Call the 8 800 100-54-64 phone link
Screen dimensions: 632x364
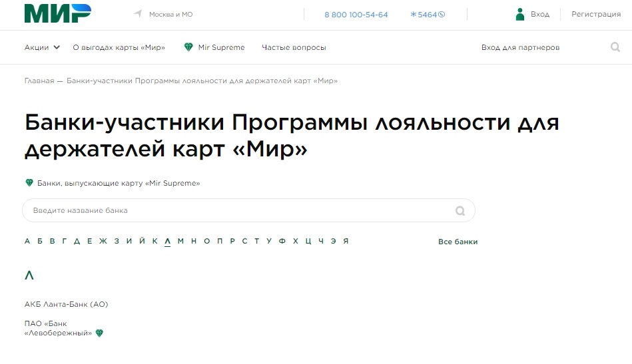click(x=356, y=15)
